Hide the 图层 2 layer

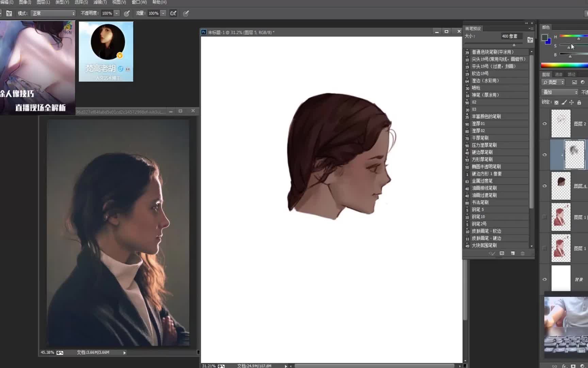point(544,124)
